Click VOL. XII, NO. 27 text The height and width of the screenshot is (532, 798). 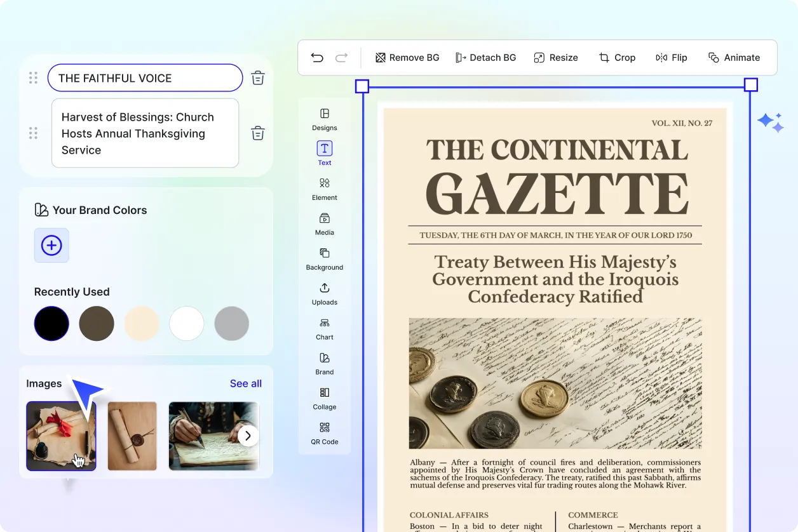[682, 123]
